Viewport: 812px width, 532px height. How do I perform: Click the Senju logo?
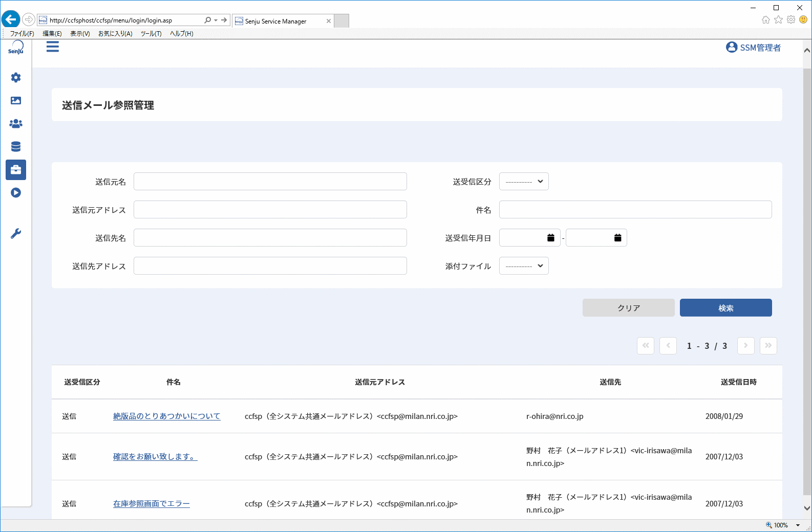click(x=16, y=48)
